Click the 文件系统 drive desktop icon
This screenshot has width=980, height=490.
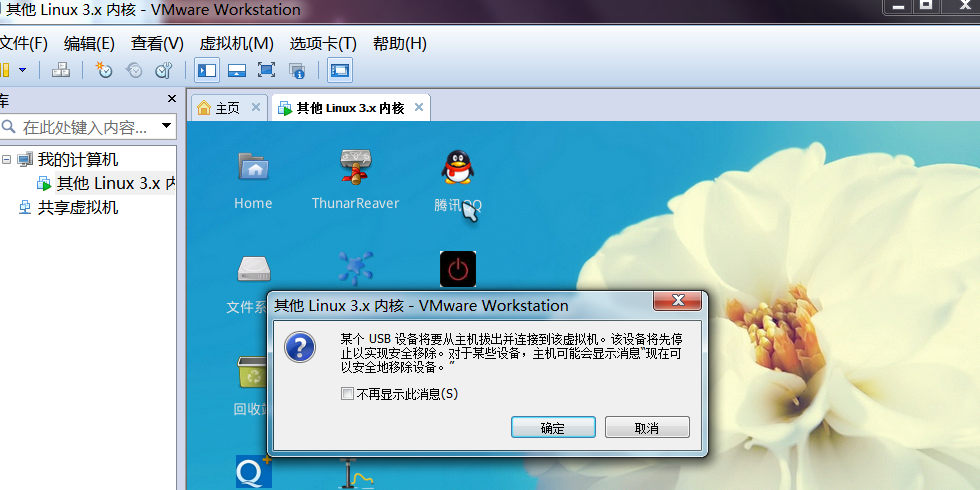[254, 269]
